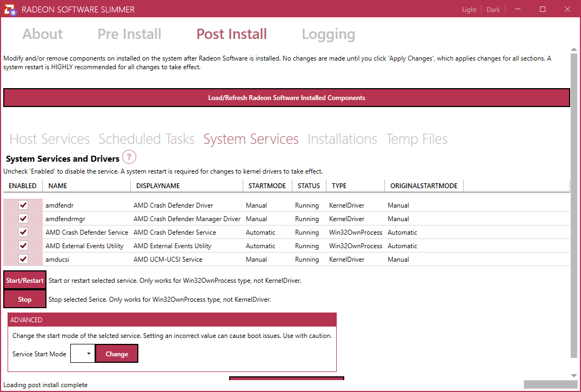
Task: Switch to Temp Files section
Action: point(417,139)
